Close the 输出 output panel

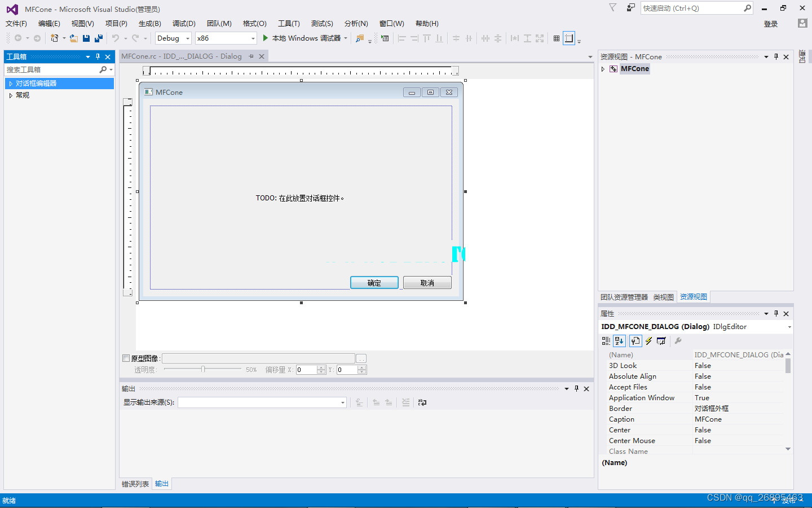tap(586, 388)
